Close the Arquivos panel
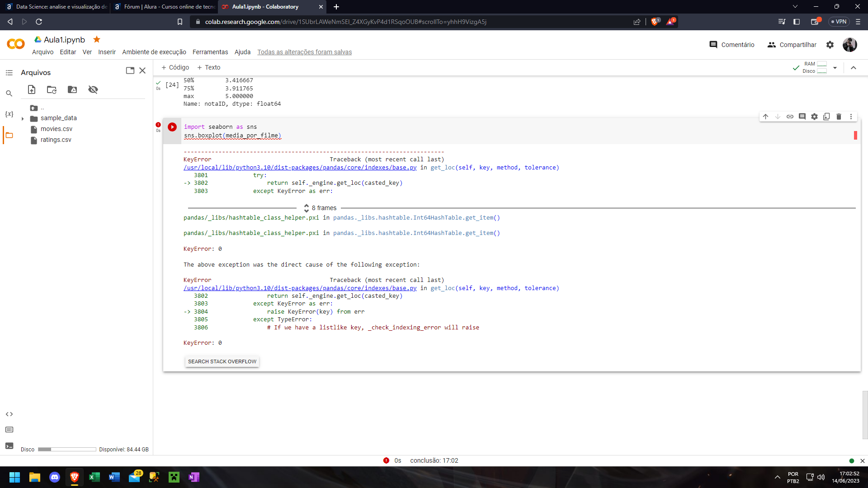Image resolution: width=868 pixels, height=488 pixels. point(142,70)
